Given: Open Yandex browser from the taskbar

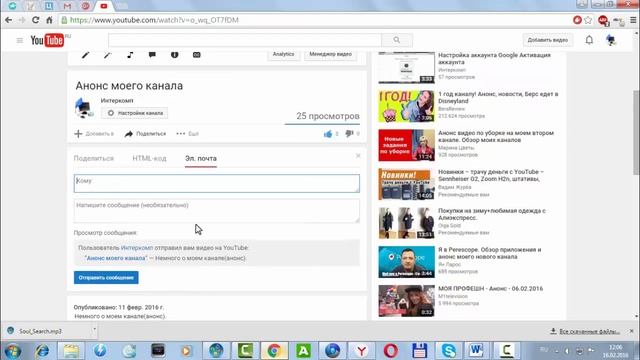Looking at the screenshot, I should 361,351.
